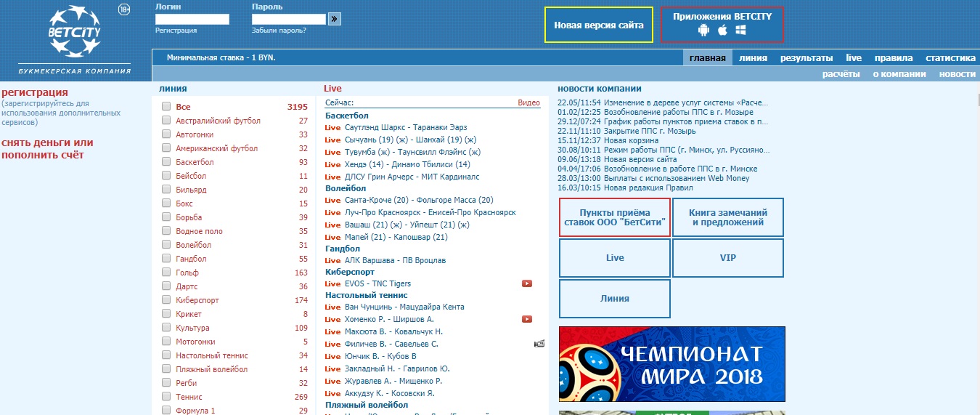The width and height of the screenshot is (980, 415).
Task: Click the Баскетбол heading in Live
Action: pos(347,116)
